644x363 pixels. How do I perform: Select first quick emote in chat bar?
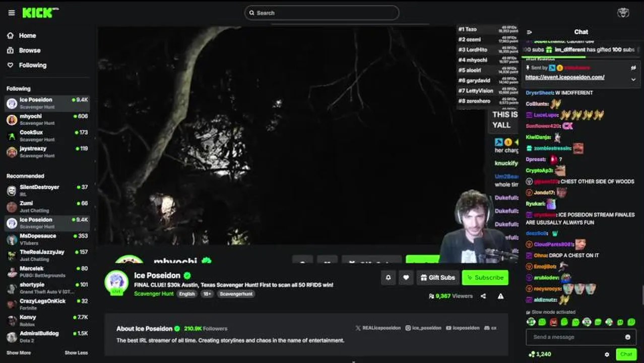click(x=531, y=322)
